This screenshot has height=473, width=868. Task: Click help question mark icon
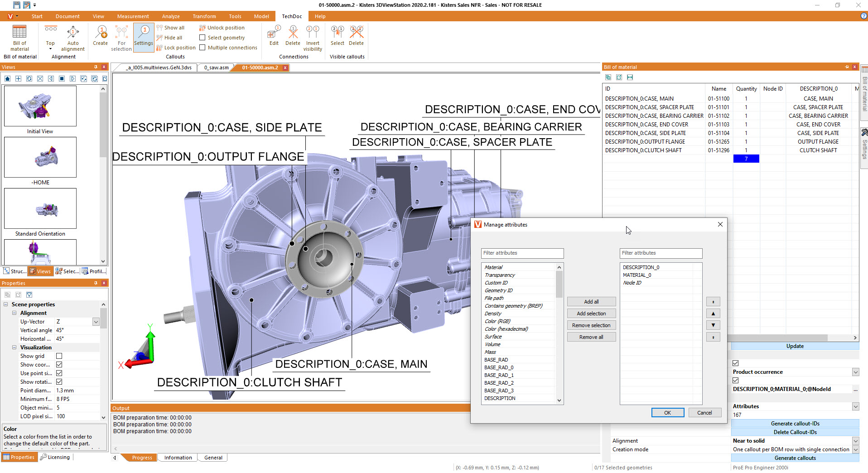863,16
